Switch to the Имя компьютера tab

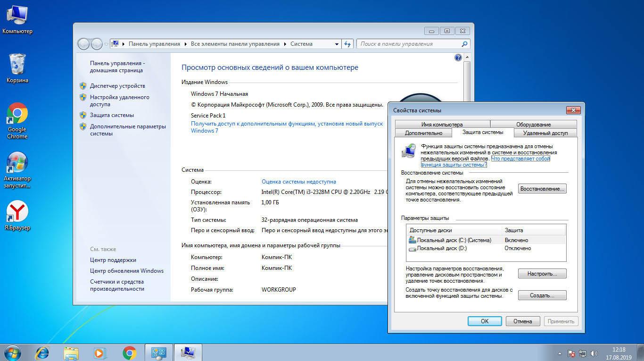click(x=442, y=125)
